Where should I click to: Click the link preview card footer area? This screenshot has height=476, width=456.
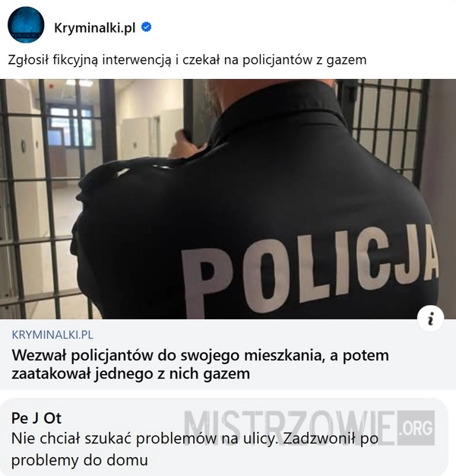pyautogui.click(x=228, y=354)
